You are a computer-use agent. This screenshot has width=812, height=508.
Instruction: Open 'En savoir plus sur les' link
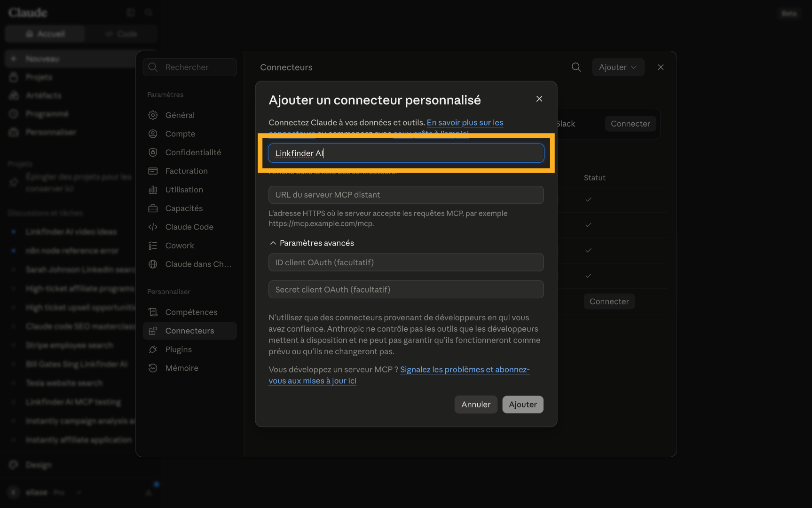coord(465,122)
